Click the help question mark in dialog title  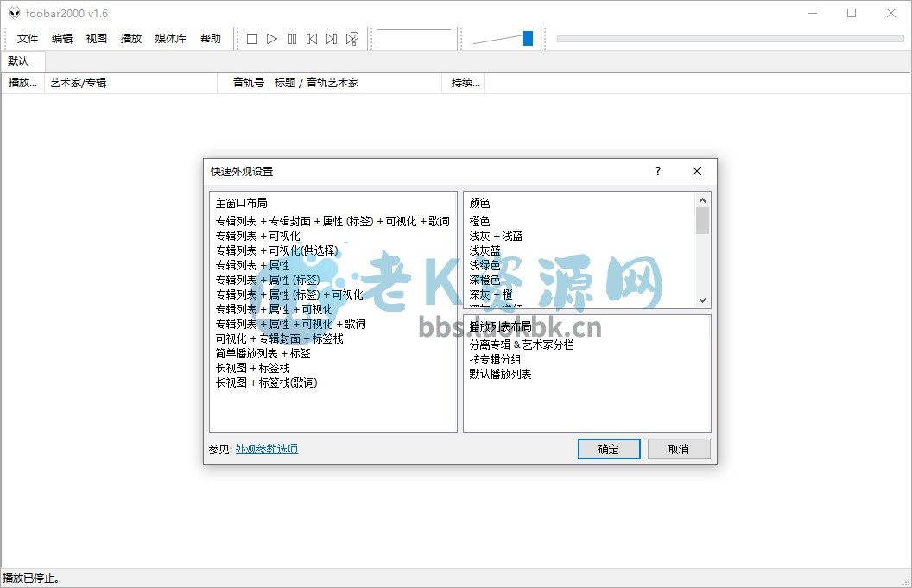coord(658,171)
